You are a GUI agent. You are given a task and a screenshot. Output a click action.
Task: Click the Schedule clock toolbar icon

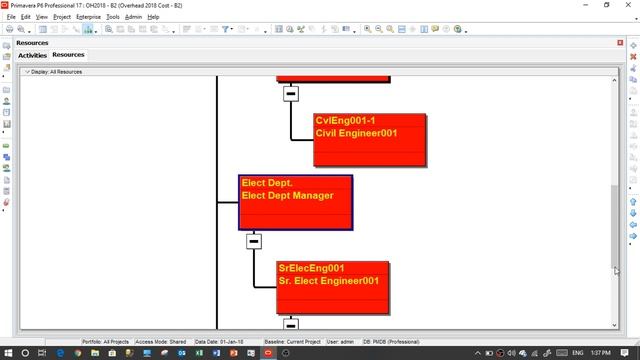pyautogui.click(x=290, y=29)
